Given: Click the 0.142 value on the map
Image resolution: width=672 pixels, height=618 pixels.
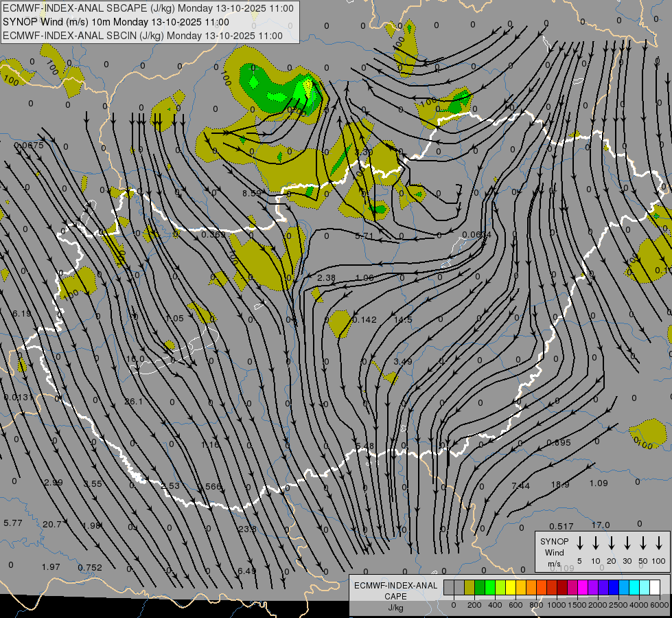Looking at the screenshot, I should pos(364,319).
